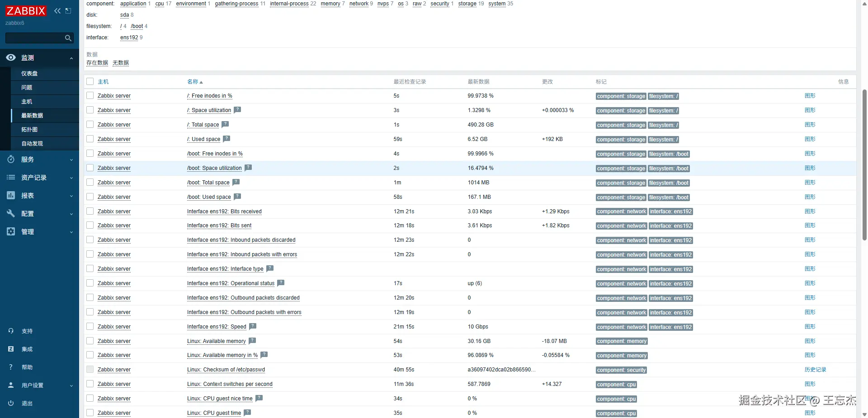This screenshot has width=868, height=418.
Task: Check the ens192: Operational status row checkbox
Action: click(x=90, y=283)
